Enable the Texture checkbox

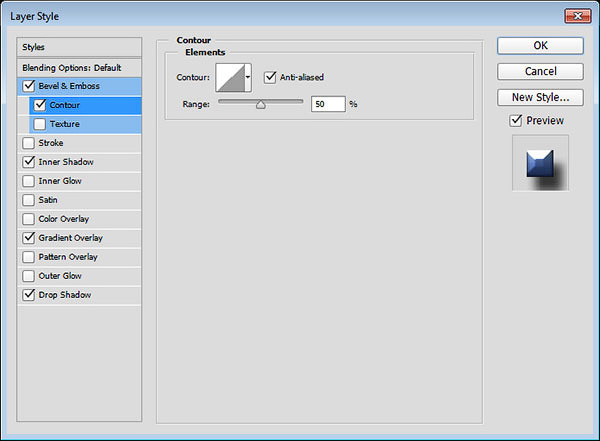click(40, 124)
